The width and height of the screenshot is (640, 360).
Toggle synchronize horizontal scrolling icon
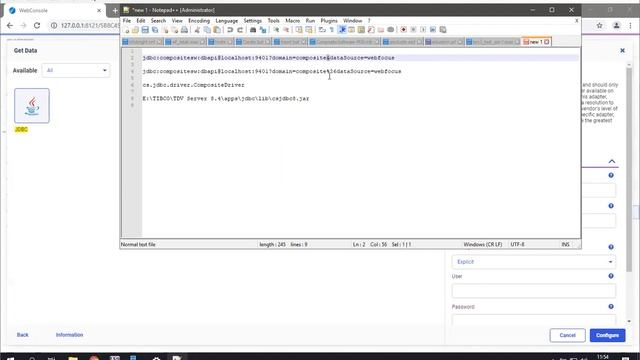pos(309,30)
